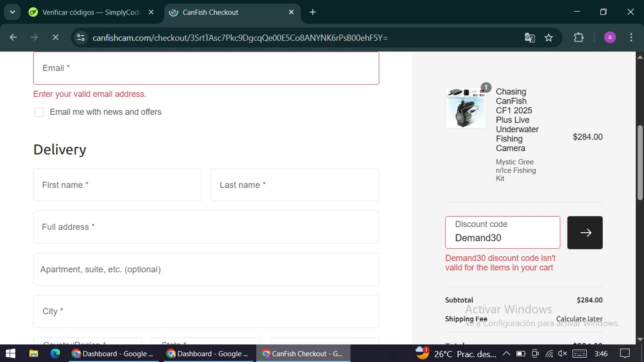644x362 pixels.
Task: Select CanFish Checkout taskbar window
Action: point(303,353)
